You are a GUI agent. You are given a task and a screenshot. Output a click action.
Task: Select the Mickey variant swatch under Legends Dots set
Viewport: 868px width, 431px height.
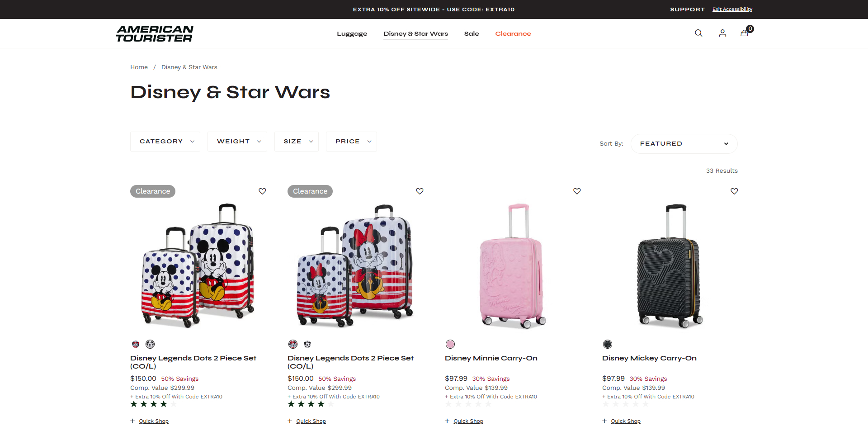(x=150, y=344)
